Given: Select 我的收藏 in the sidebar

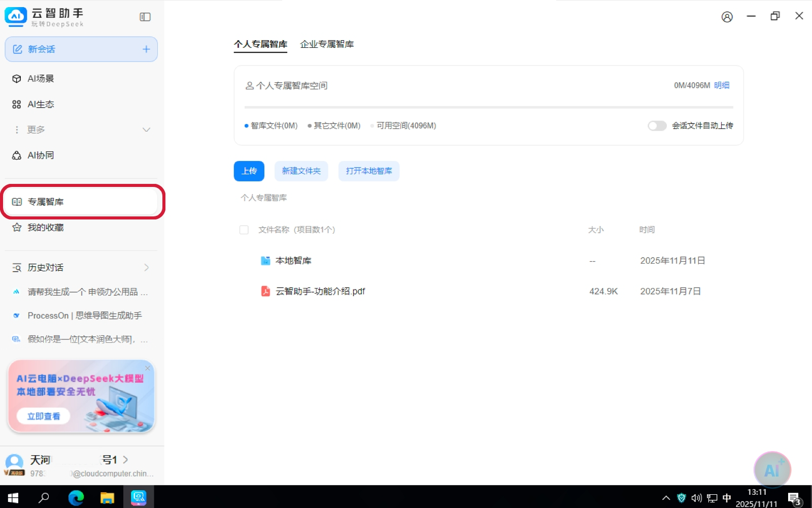Looking at the screenshot, I should [x=46, y=228].
